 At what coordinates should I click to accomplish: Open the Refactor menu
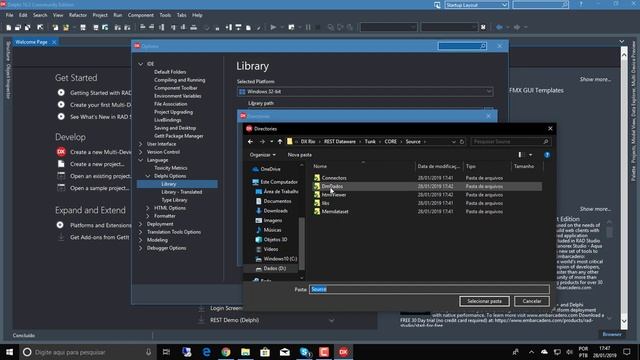[78, 15]
